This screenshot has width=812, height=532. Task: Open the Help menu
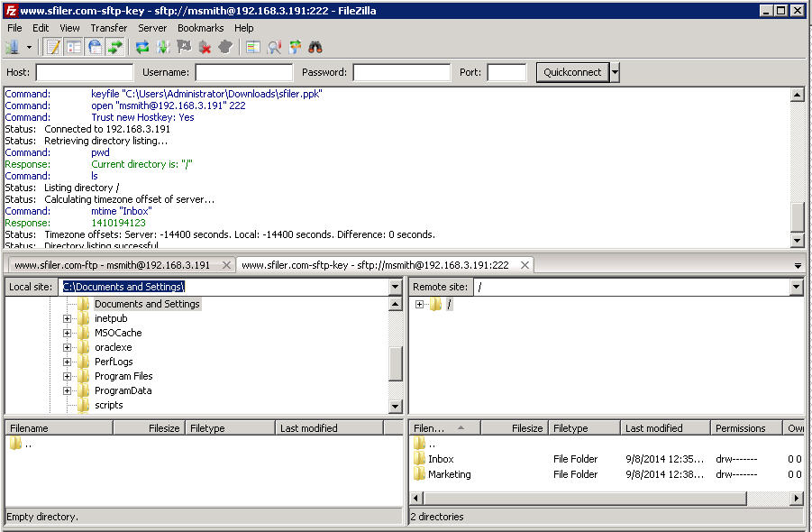click(x=244, y=28)
